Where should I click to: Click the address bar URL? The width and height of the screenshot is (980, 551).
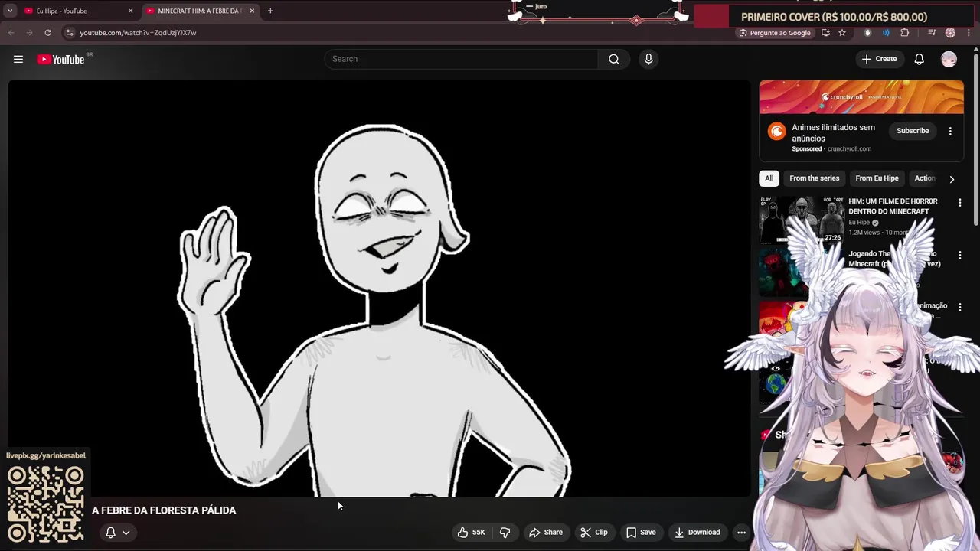click(x=138, y=33)
